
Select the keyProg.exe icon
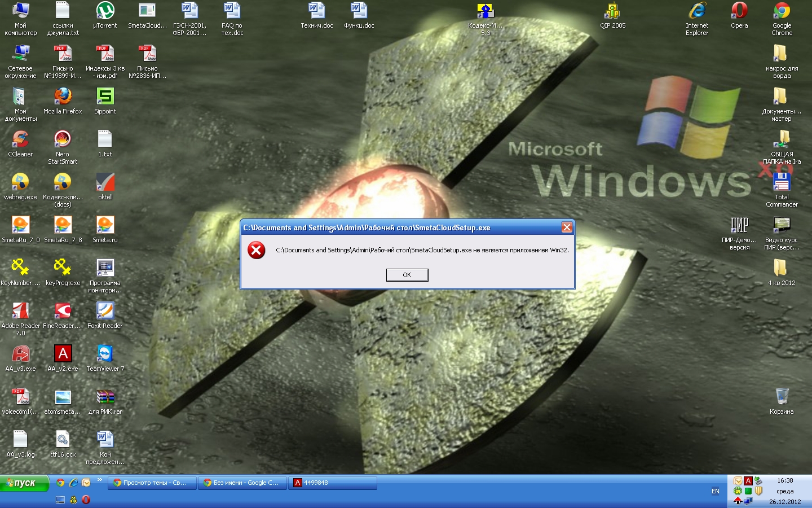click(63, 273)
